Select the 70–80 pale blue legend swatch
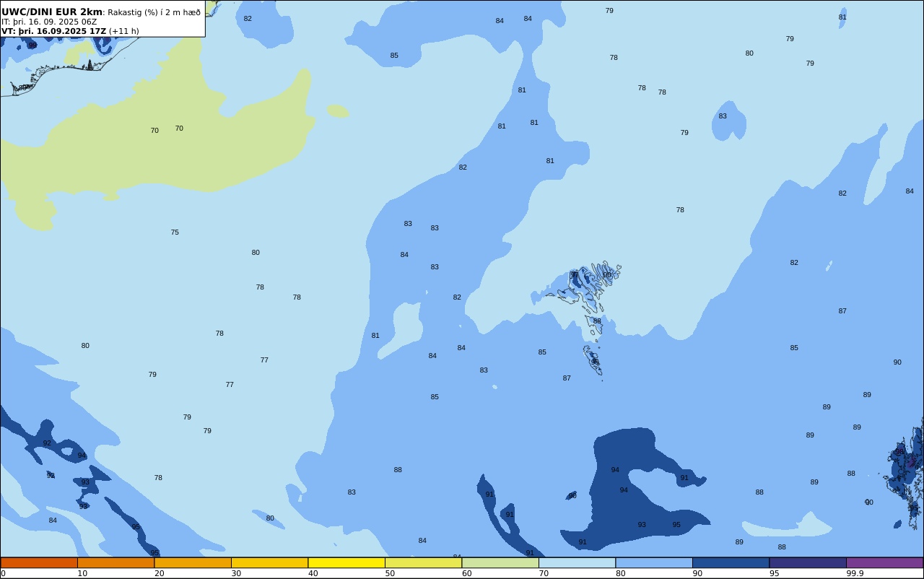 [x=577, y=562]
